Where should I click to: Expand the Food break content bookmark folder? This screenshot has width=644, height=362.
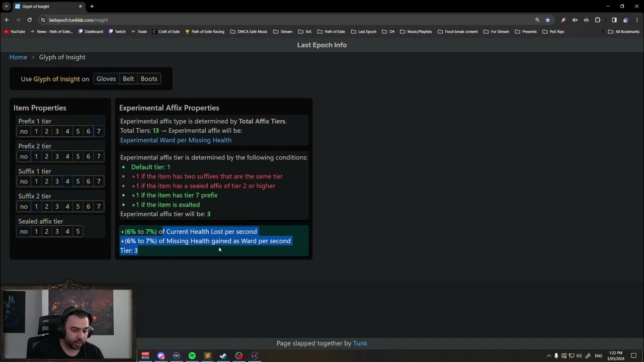coord(458,32)
